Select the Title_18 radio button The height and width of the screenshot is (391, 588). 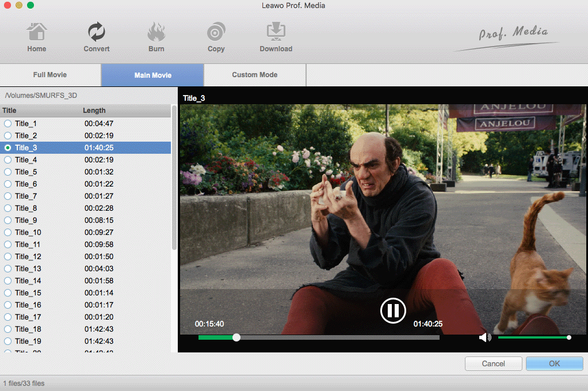[x=8, y=329]
